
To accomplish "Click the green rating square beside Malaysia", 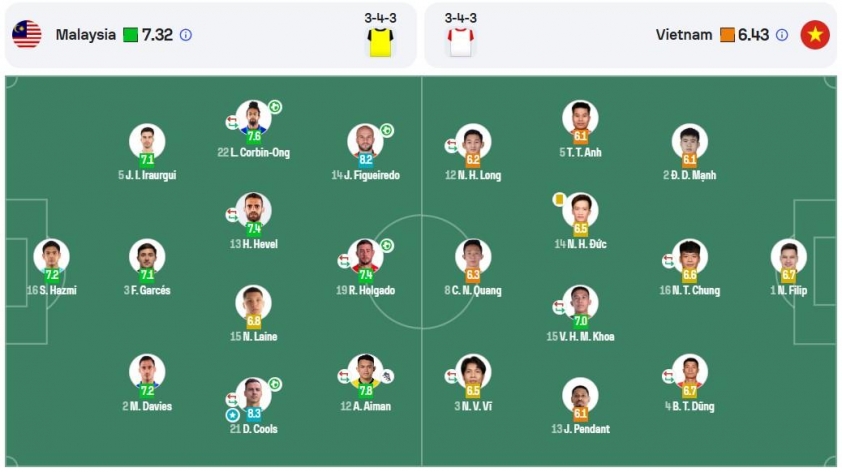I will click(131, 34).
